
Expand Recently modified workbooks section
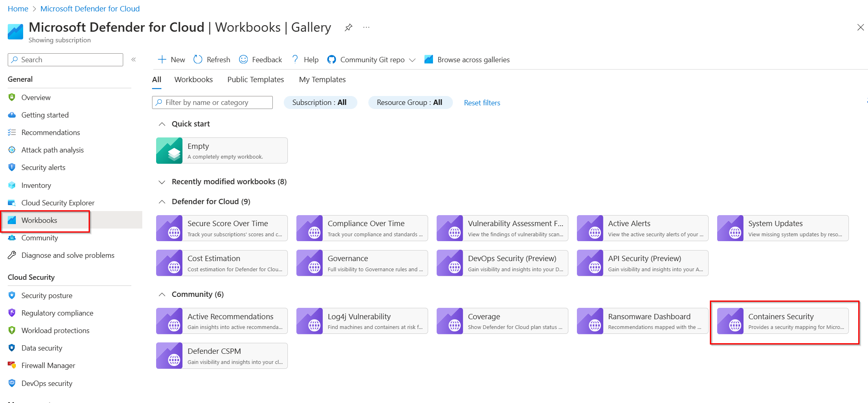(x=162, y=182)
